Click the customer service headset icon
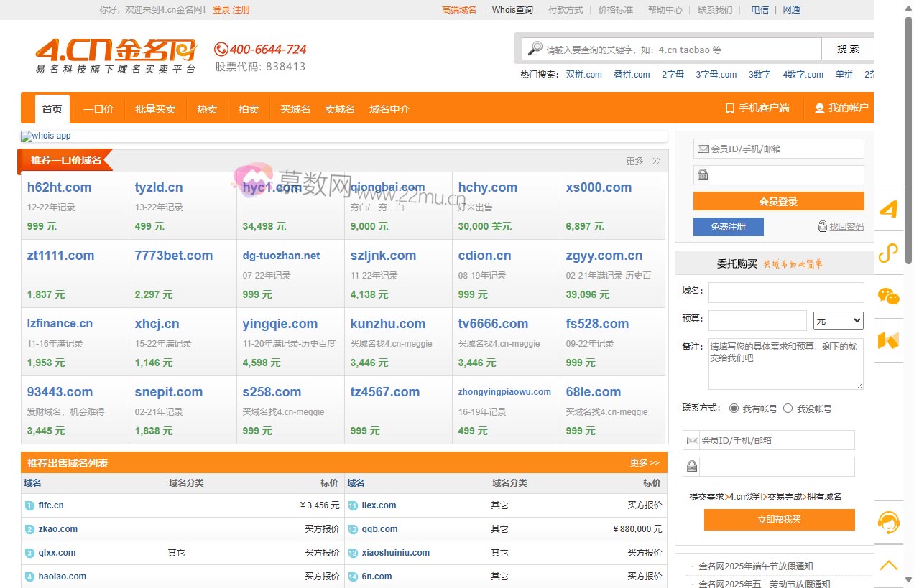 (x=889, y=522)
